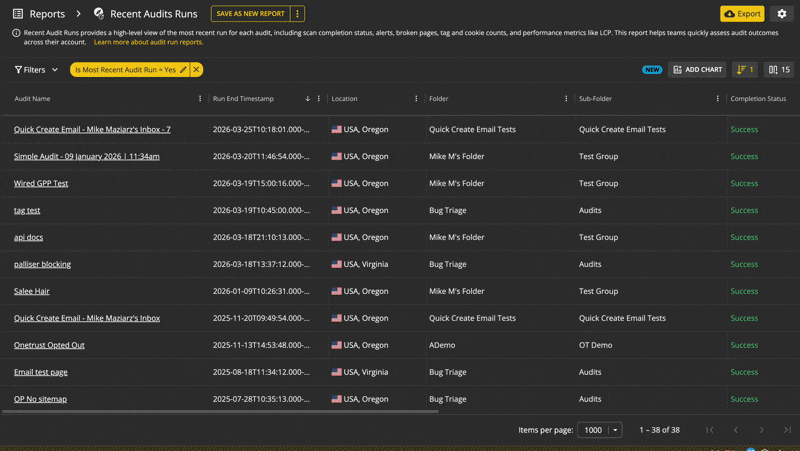The width and height of the screenshot is (800, 451).
Task: Click Success status in tag test row
Action: pos(744,211)
